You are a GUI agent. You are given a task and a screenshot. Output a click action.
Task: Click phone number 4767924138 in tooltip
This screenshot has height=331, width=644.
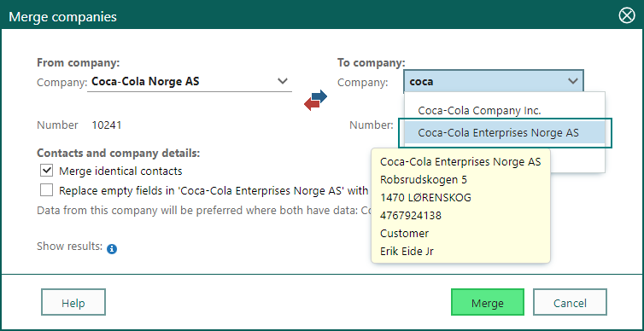411,215
